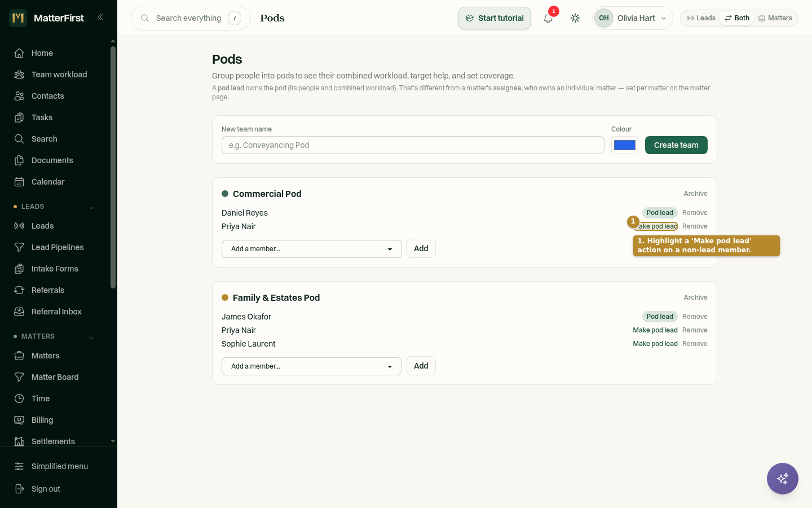The image size is (812, 508).
Task: Toggle the light/dark theme sun icon
Action: pyautogui.click(x=575, y=18)
